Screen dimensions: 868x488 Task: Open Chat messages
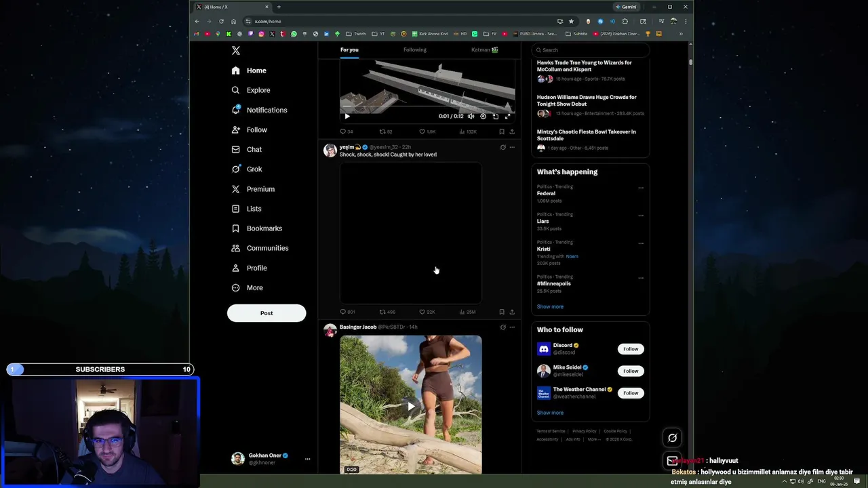click(246, 149)
